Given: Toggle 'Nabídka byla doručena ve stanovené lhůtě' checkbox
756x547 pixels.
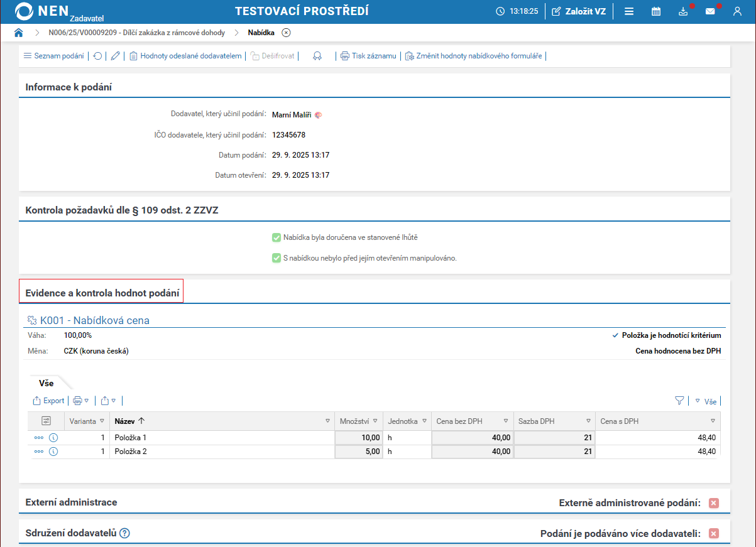Looking at the screenshot, I should (x=276, y=237).
